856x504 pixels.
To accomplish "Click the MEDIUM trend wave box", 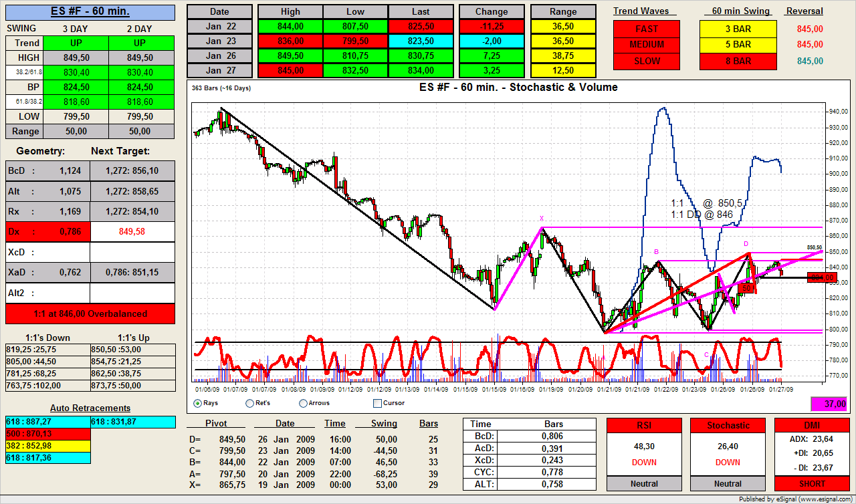I will [646, 45].
